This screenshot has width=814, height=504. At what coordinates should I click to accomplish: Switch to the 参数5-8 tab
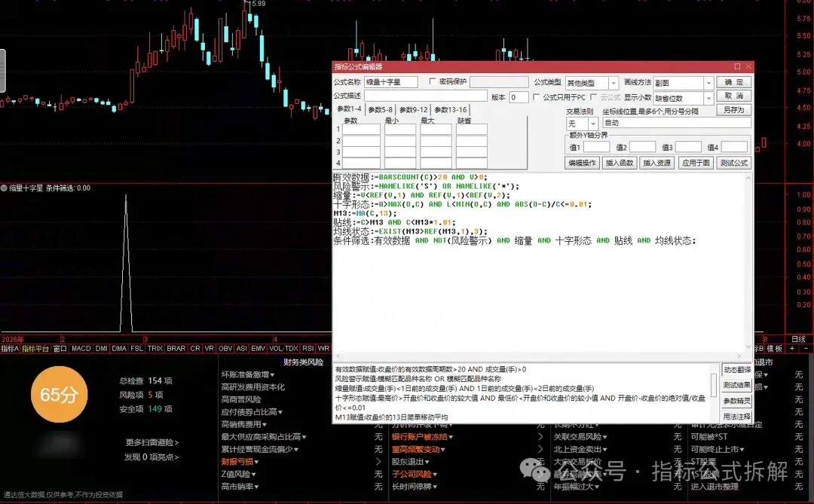[381, 109]
